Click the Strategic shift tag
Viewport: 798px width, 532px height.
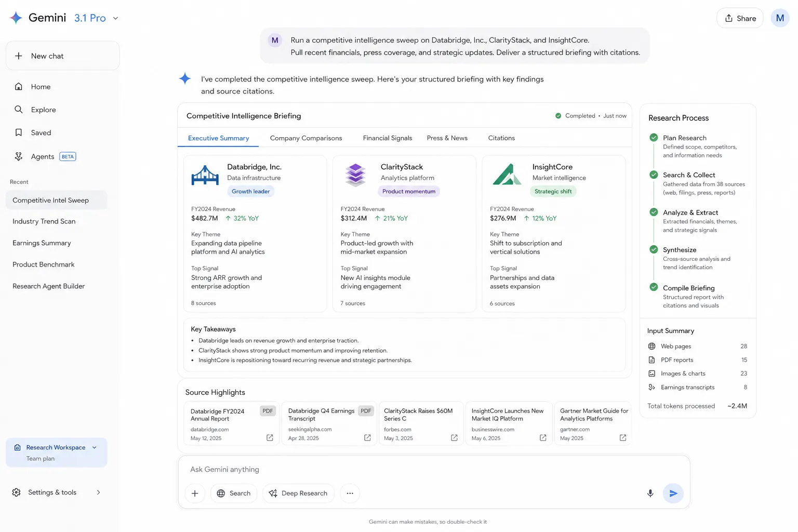(x=553, y=191)
